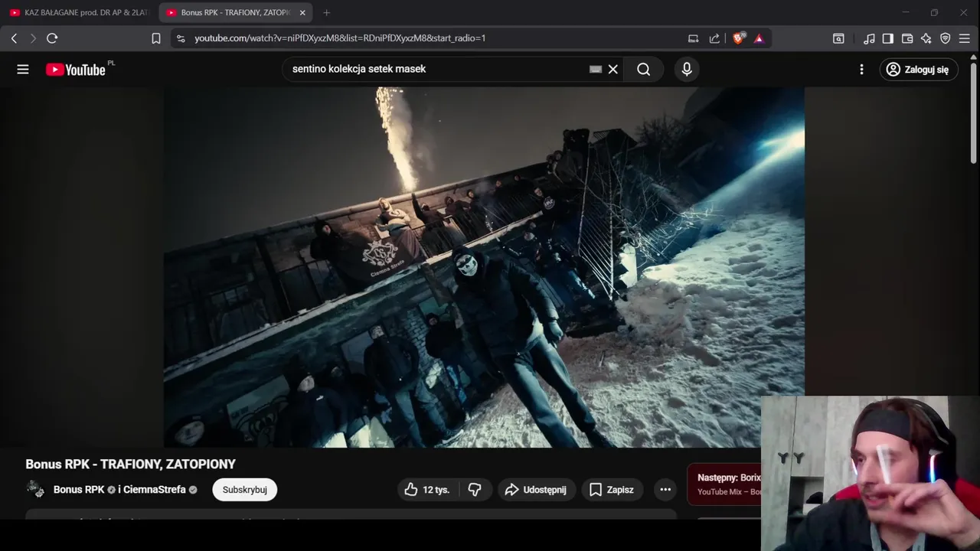Open media playlist music note icon
This screenshot has height=551, width=980.
[x=869, y=38]
